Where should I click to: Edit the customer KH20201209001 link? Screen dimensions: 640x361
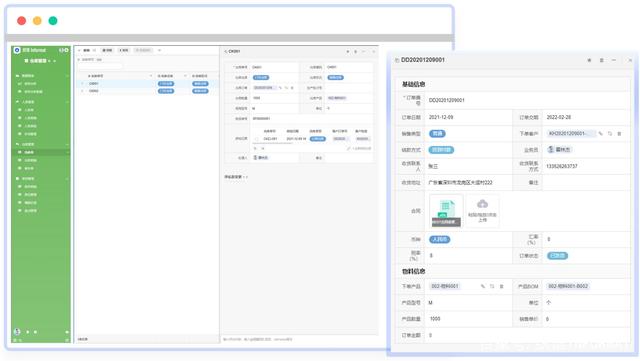pyautogui.click(x=600, y=134)
